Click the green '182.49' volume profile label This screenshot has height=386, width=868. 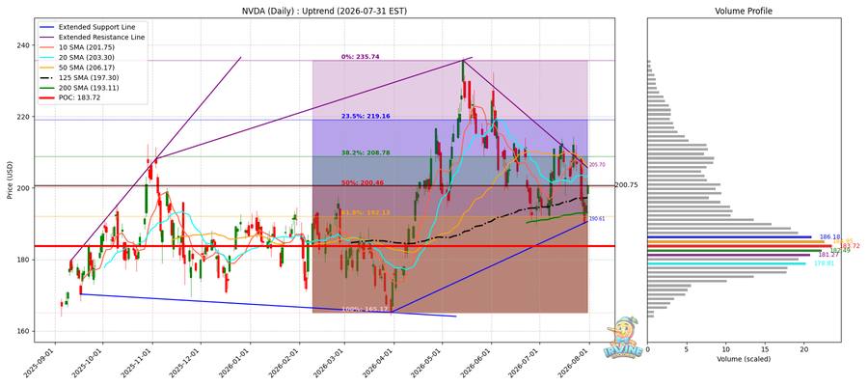coord(839,250)
